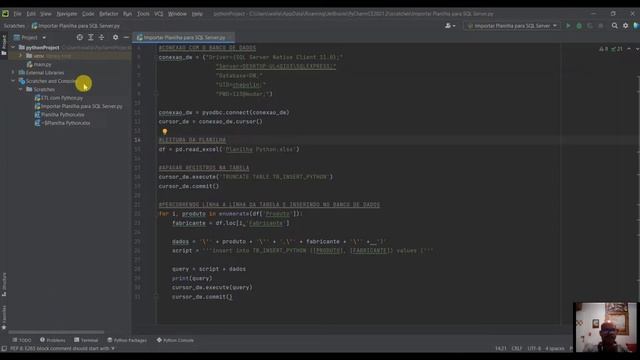The width and height of the screenshot is (640, 360).
Task: Open the Help menu
Action: (x=197, y=13)
